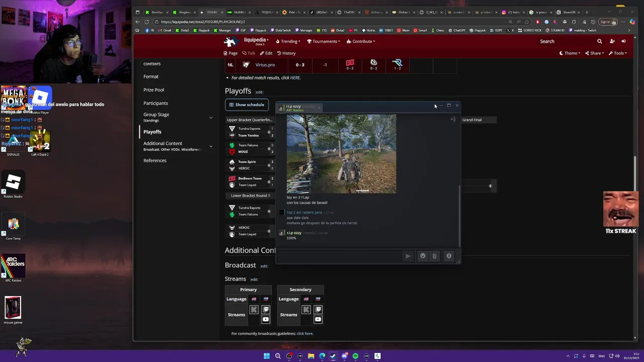The image size is (644, 362).
Task: Follow the HERE detailed results link
Action: click(295, 78)
